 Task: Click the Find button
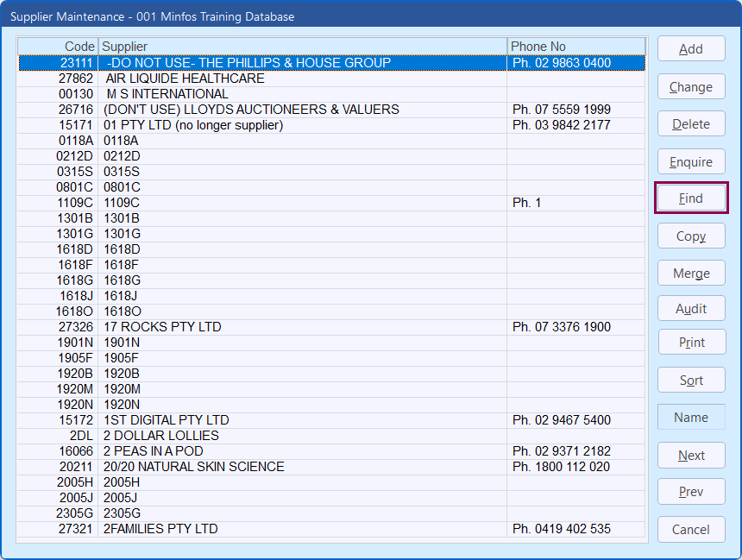pyautogui.click(x=691, y=198)
